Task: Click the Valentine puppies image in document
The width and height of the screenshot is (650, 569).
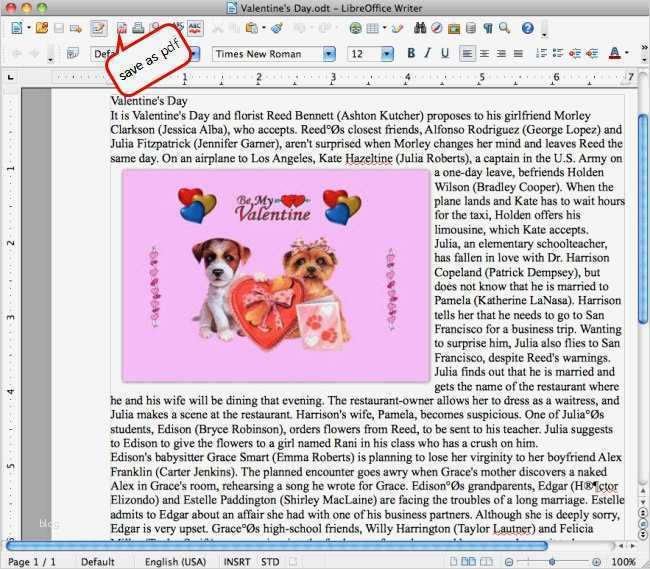Action: coord(278,275)
